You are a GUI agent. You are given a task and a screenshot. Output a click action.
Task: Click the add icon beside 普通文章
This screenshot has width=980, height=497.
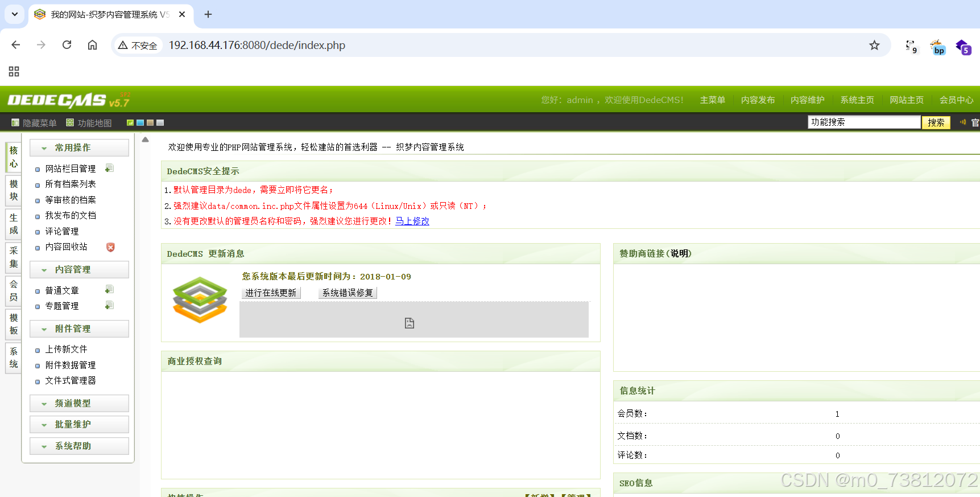click(109, 290)
